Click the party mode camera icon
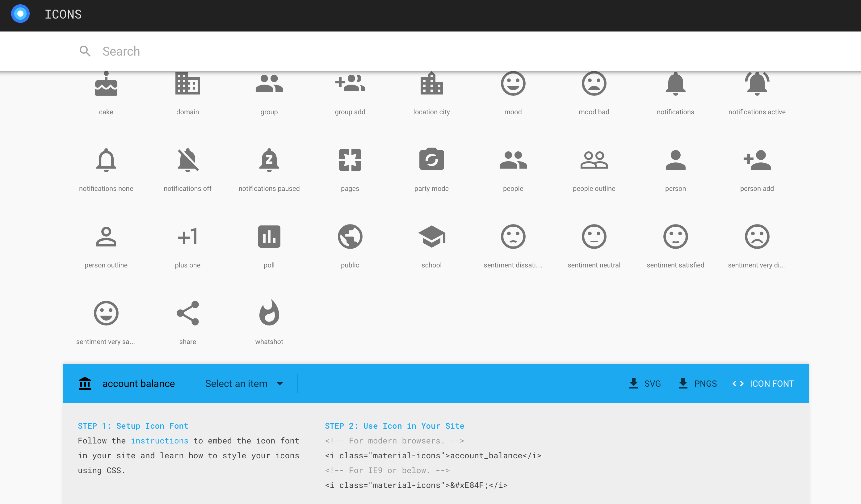 pos(431,159)
